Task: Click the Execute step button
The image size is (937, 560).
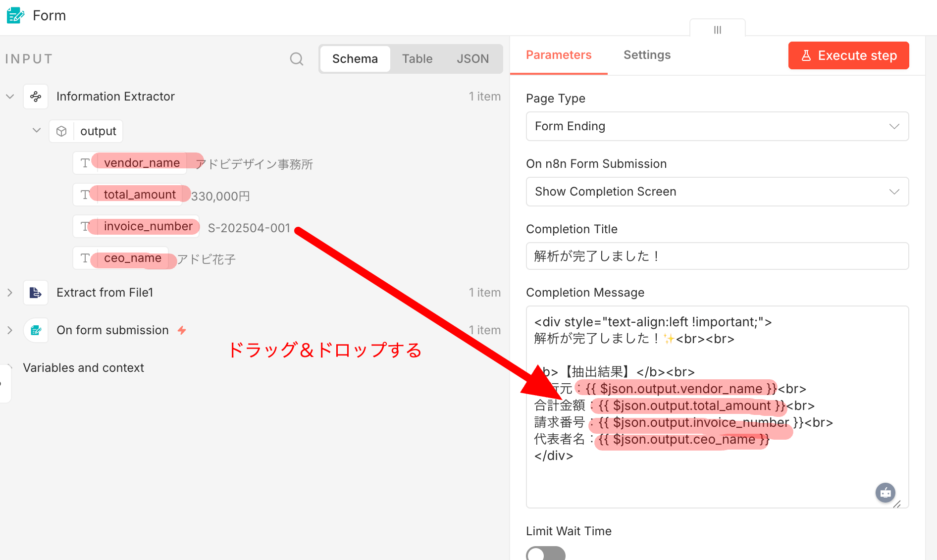Action: 848,55
